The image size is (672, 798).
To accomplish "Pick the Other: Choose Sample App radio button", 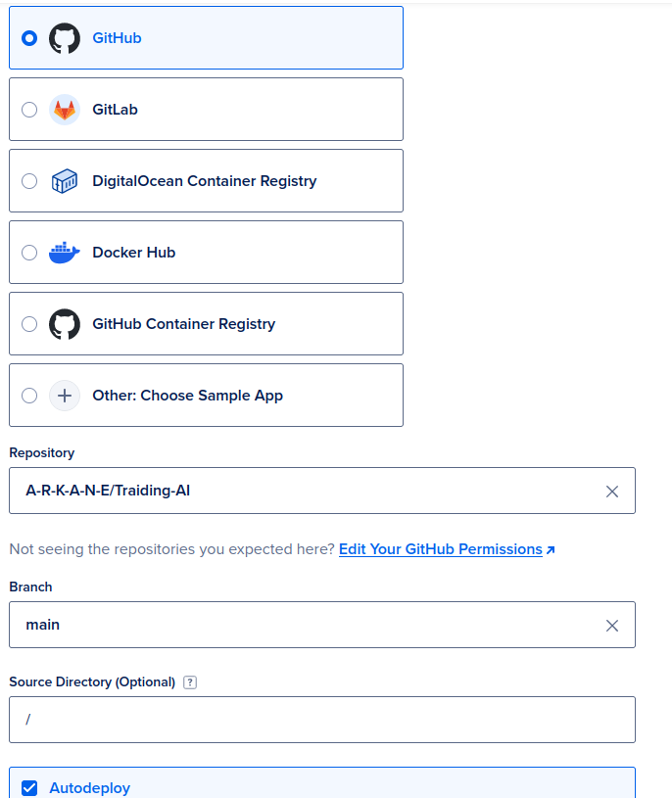I will click(x=29, y=396).
